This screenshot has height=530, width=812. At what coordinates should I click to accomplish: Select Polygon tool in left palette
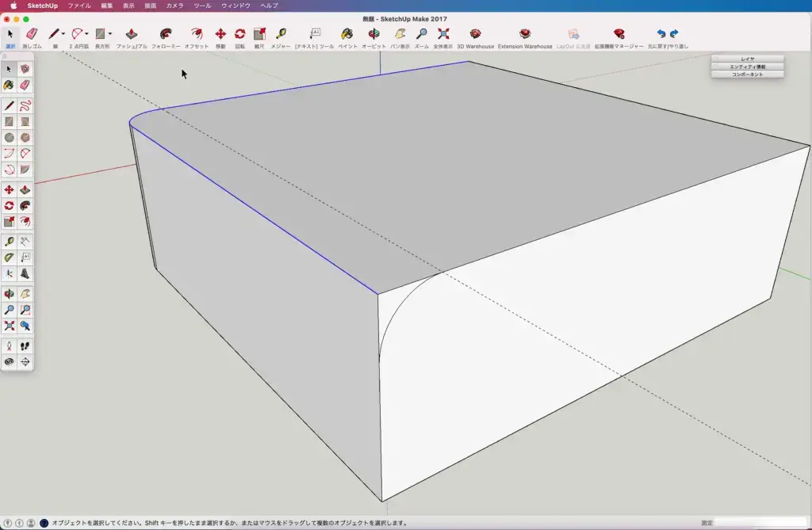click(25, 138)
